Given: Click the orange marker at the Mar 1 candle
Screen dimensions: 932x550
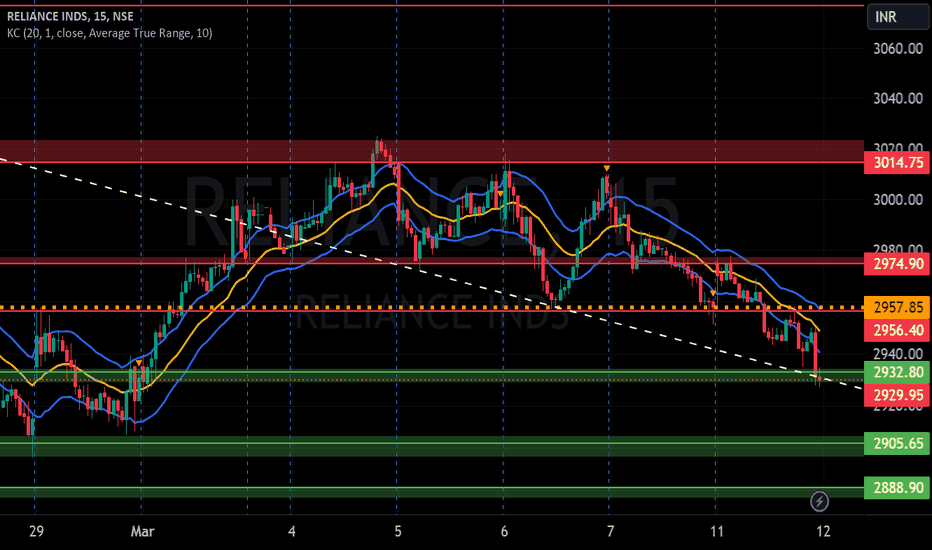Looking at the screenshot, I should coord(139,363).
